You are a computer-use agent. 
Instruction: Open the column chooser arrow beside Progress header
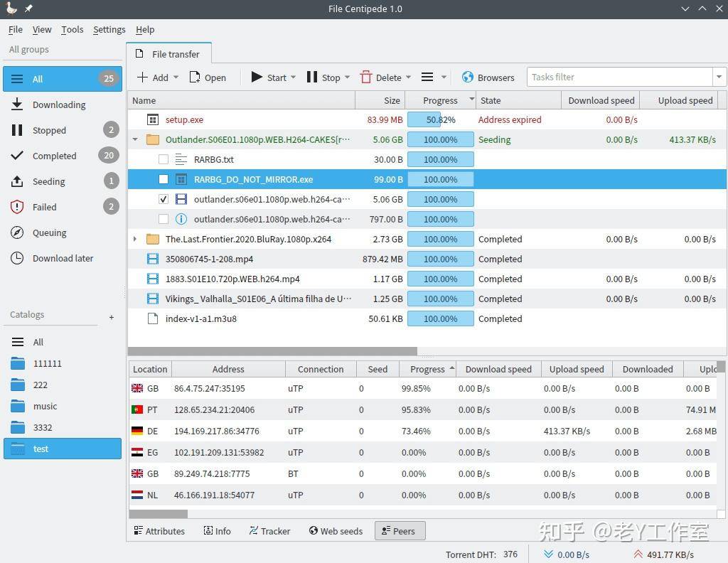pos(472,98)
